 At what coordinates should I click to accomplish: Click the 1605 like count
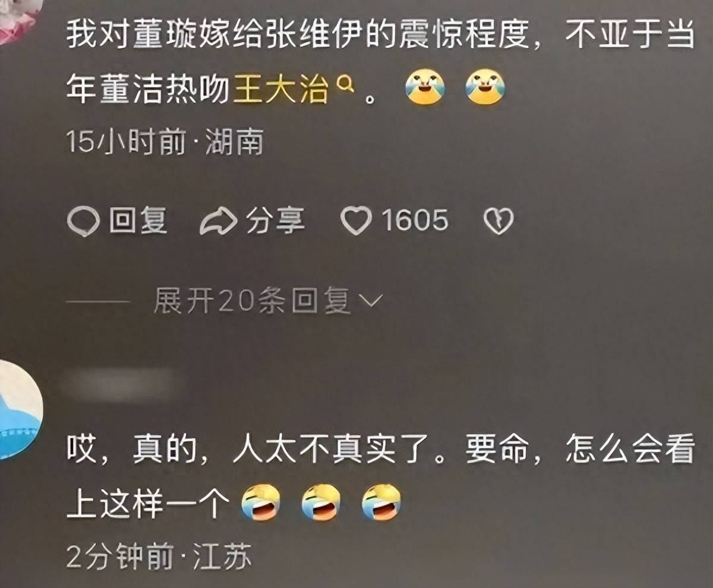pyautogui.click(x=415, y=222)
